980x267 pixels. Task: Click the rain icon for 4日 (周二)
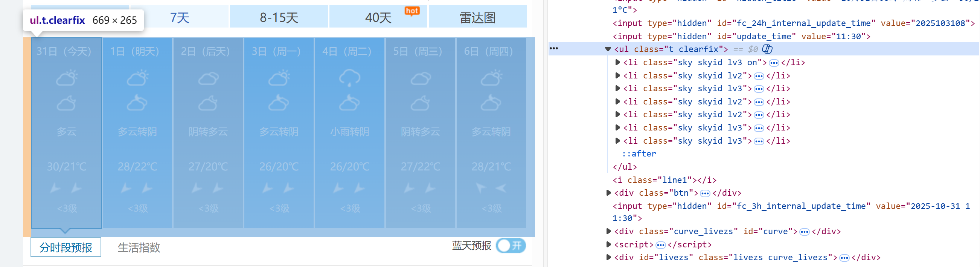tap(350, 78)
